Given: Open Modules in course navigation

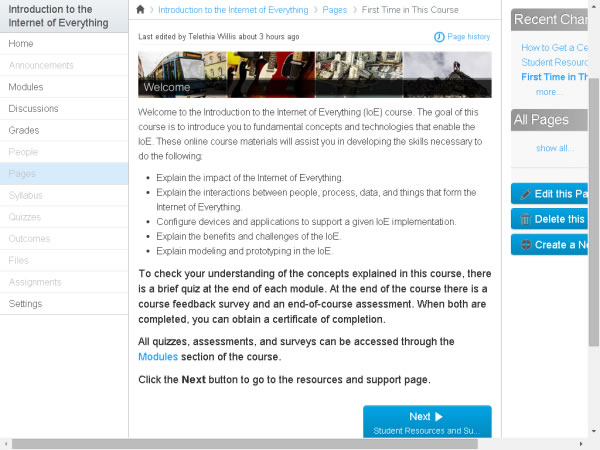Looking at the screenshot, I should coord(26,87).
